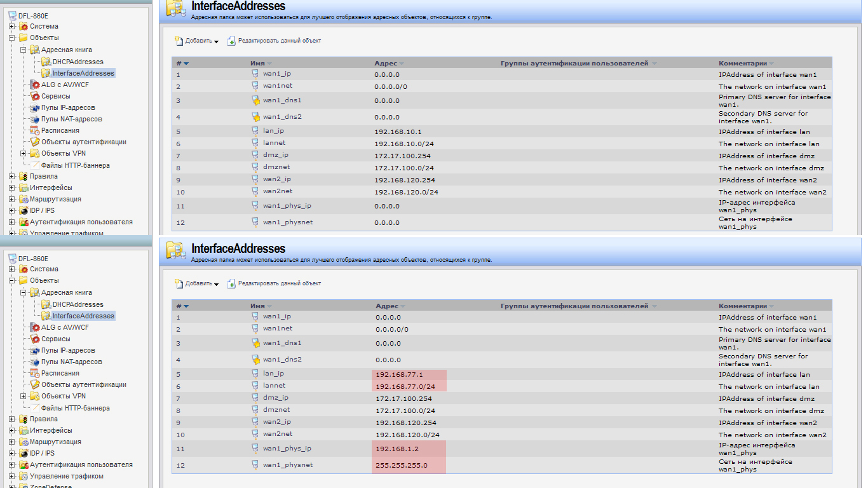
Task: Open the Расписания calendar icon, upper tree
Action: [x=35, y=130]
